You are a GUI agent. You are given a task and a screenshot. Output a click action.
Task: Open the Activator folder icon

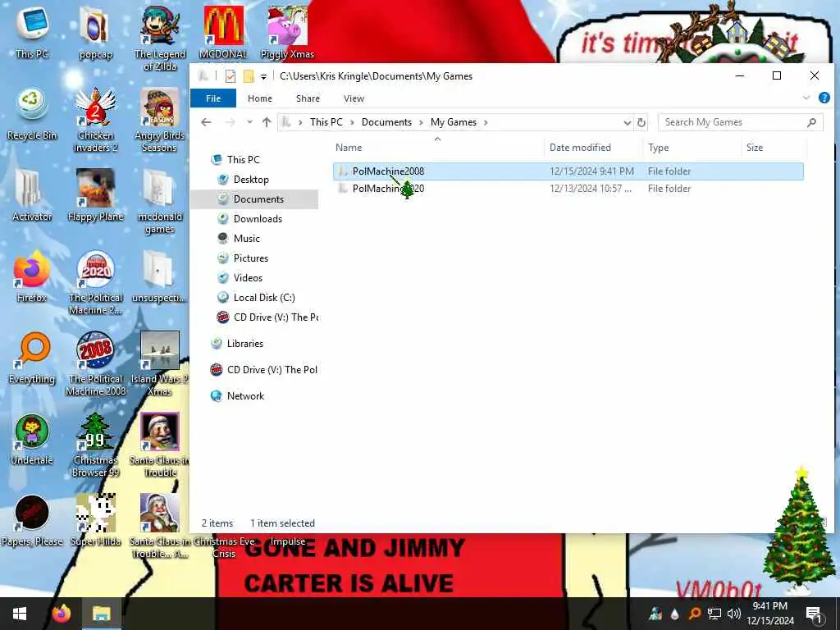coord(32,195)
